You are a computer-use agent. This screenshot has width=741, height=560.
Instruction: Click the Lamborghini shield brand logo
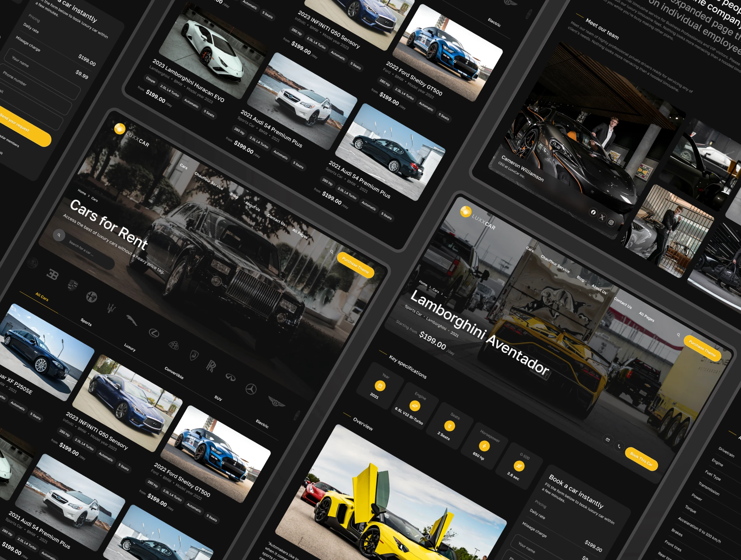point(194,355)
